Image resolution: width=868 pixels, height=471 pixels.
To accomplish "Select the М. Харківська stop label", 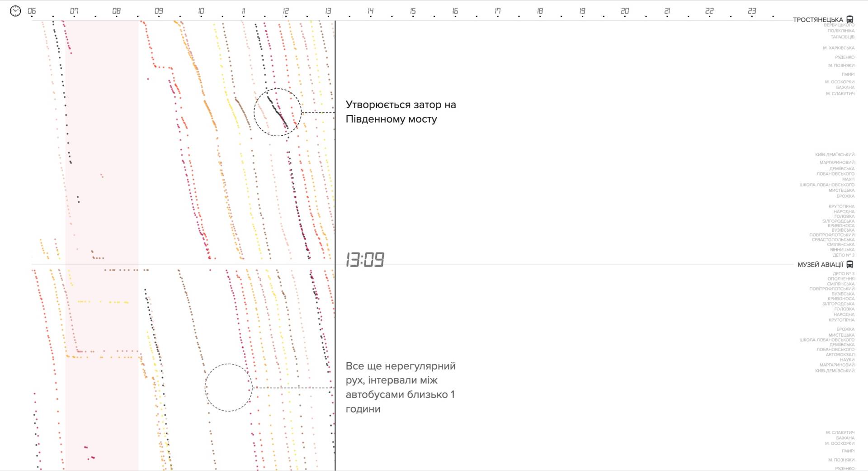I will tap(839, 48).
